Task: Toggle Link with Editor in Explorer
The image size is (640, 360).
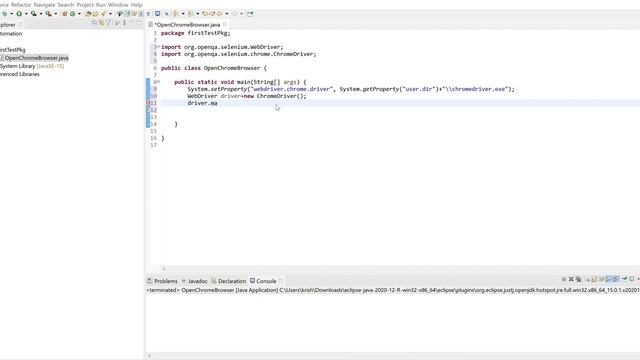Action: point(101,23)
